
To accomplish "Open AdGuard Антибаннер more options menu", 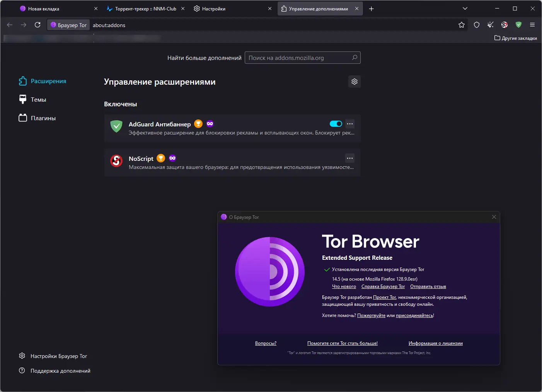I will click(350, 124).
